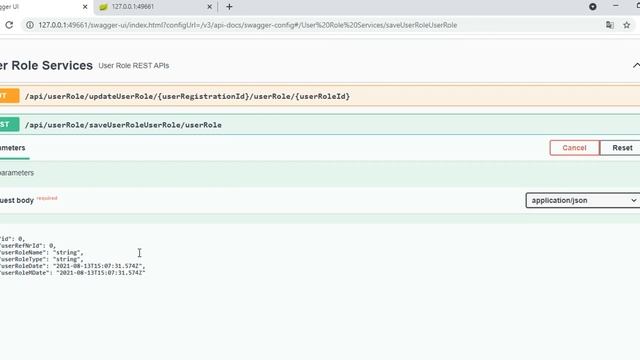The height and width of the screenshot is (360, 640).
Task: Click the userRoleMDate timestamp value
Action: tap(100, 273)
